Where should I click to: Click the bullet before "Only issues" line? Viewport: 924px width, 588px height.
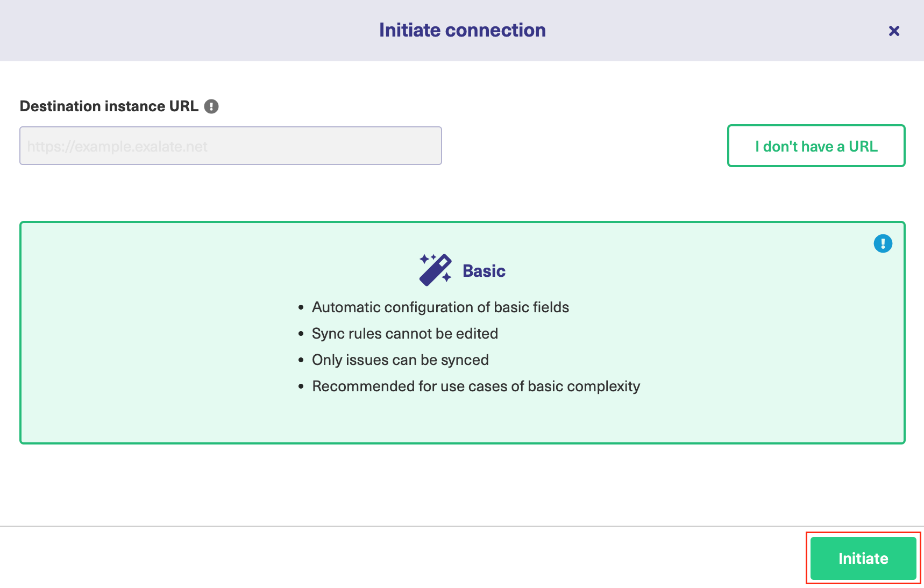click(301, 361)
